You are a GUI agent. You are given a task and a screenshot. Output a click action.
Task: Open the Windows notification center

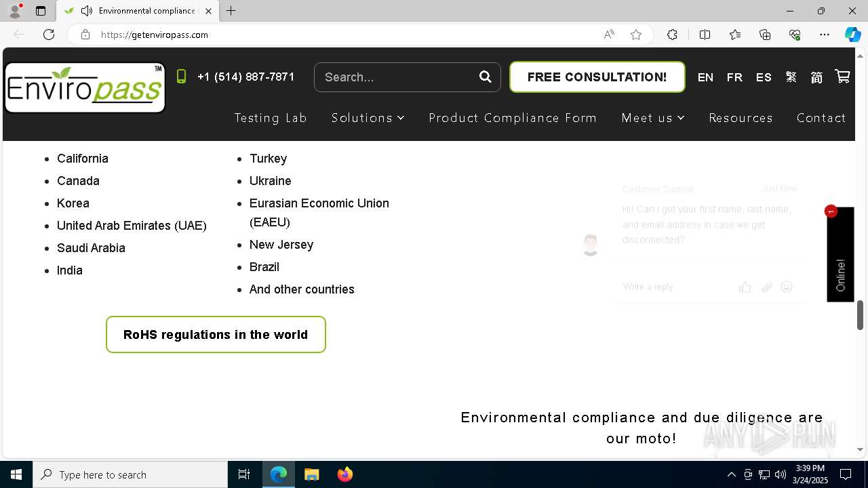tap(846, 474)
